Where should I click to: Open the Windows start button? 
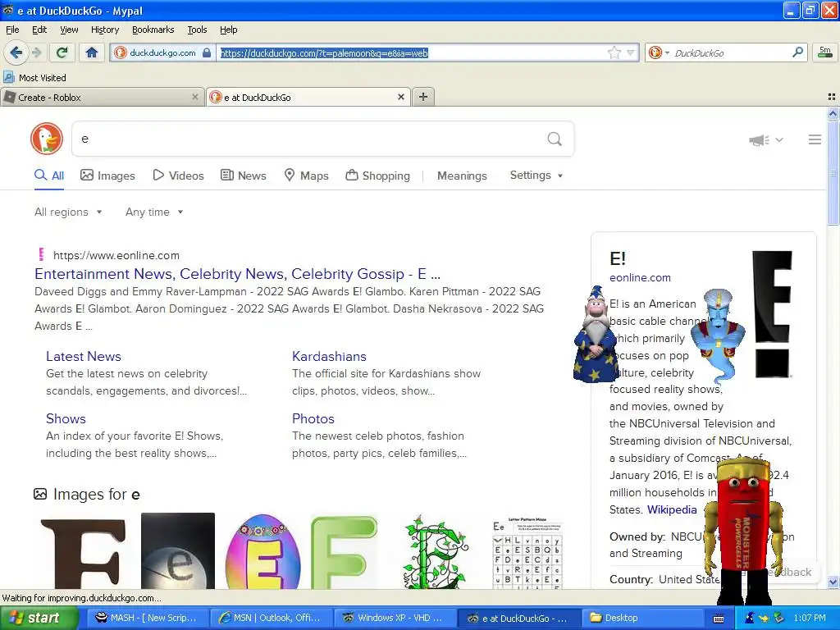(x=39, y=618)
